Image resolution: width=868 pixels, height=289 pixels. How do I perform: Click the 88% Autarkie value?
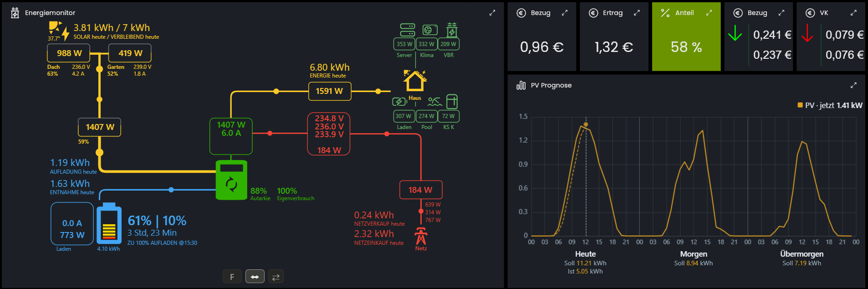tap(259, 191)
